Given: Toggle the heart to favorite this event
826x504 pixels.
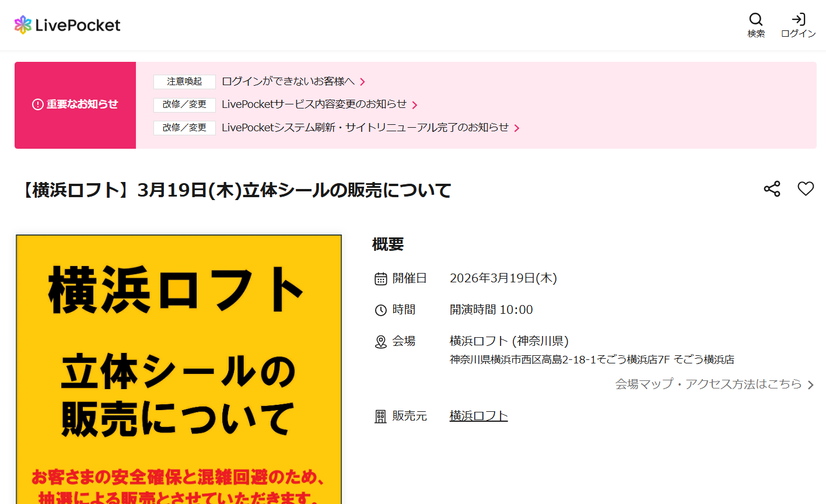Looking at the screenshot, I should 806,188.
